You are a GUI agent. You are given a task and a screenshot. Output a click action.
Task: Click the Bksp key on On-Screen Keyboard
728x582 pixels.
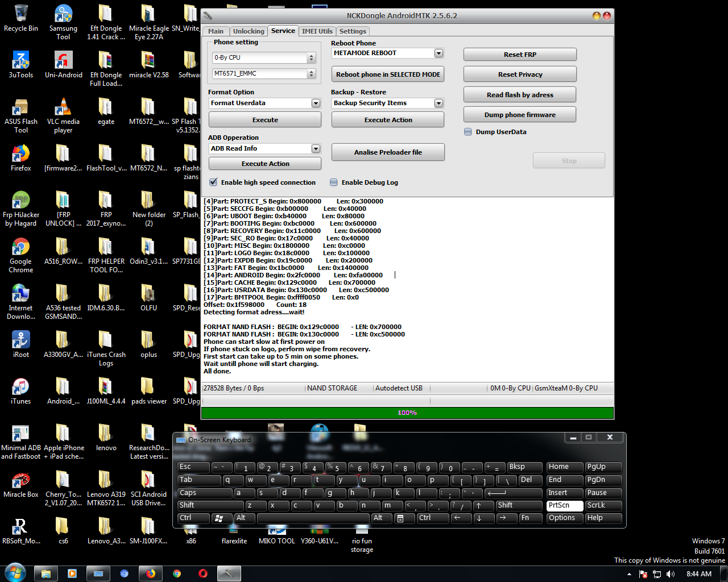524,467
